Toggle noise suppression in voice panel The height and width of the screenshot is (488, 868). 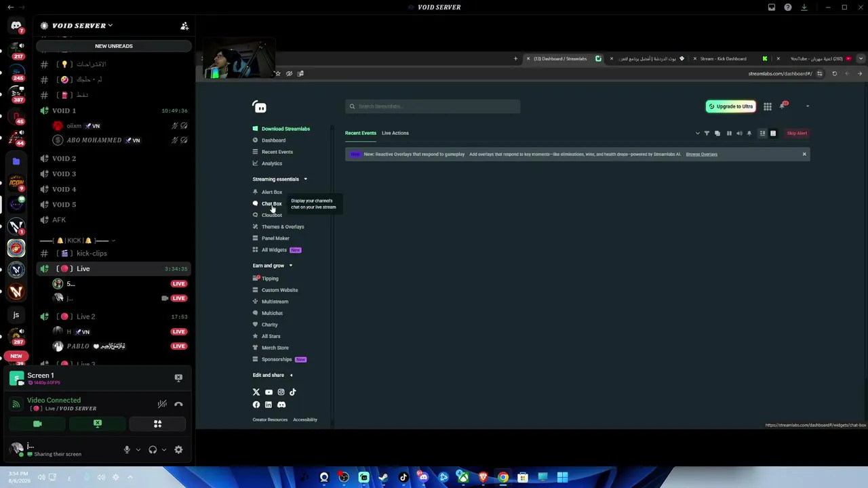tap(162, 404)
